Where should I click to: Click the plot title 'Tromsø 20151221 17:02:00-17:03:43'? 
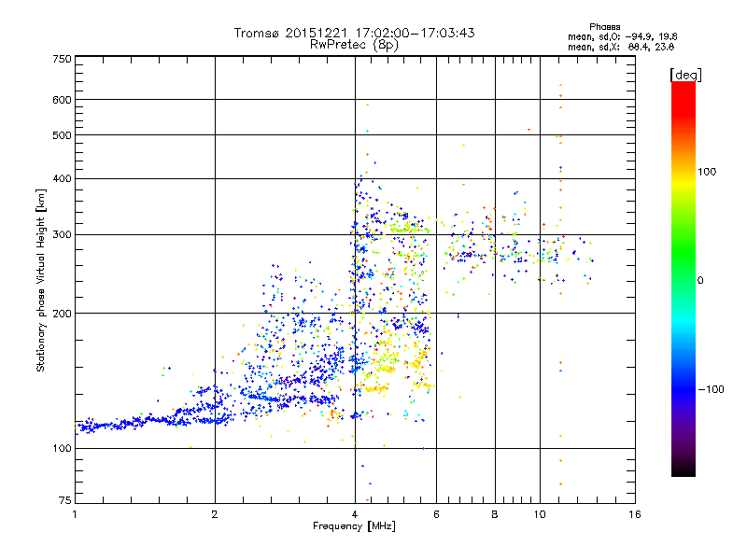pos(354,33)
